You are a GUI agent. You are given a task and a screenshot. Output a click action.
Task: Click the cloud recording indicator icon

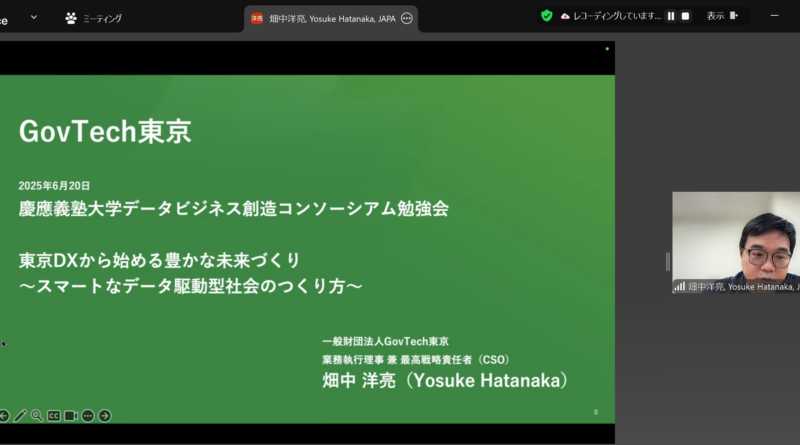click(565, 16)
